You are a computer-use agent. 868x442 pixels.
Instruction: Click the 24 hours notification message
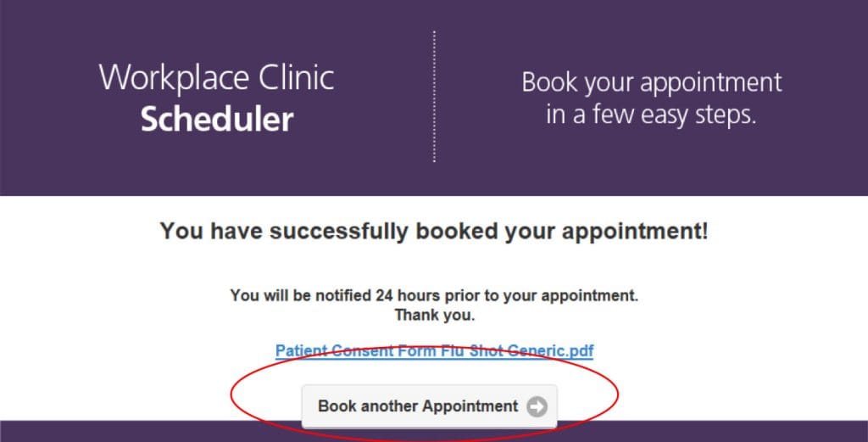pos(434,296)
